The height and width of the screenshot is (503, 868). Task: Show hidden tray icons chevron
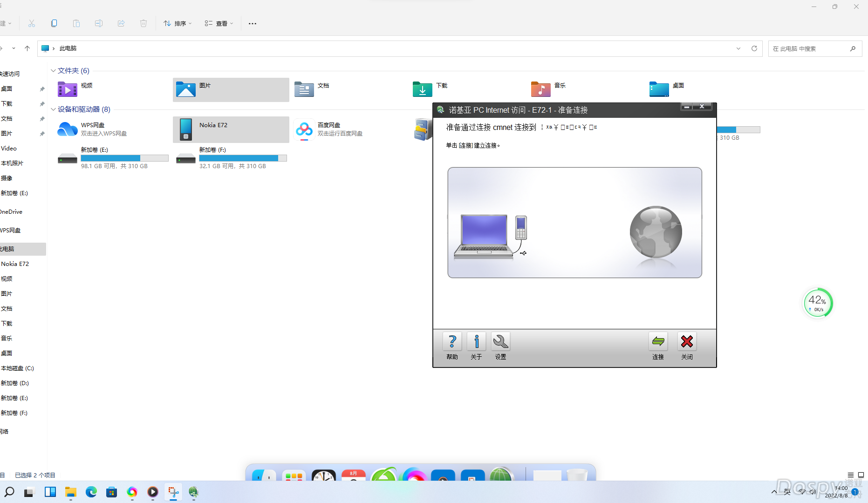coord(774,492)
